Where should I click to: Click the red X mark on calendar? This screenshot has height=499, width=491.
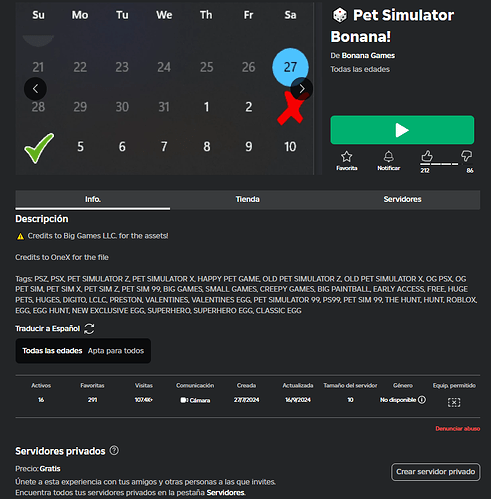290,108
